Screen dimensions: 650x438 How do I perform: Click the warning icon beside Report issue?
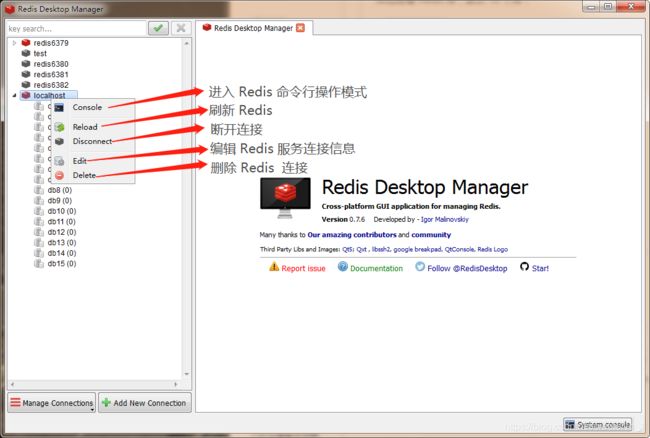point(274,266)
